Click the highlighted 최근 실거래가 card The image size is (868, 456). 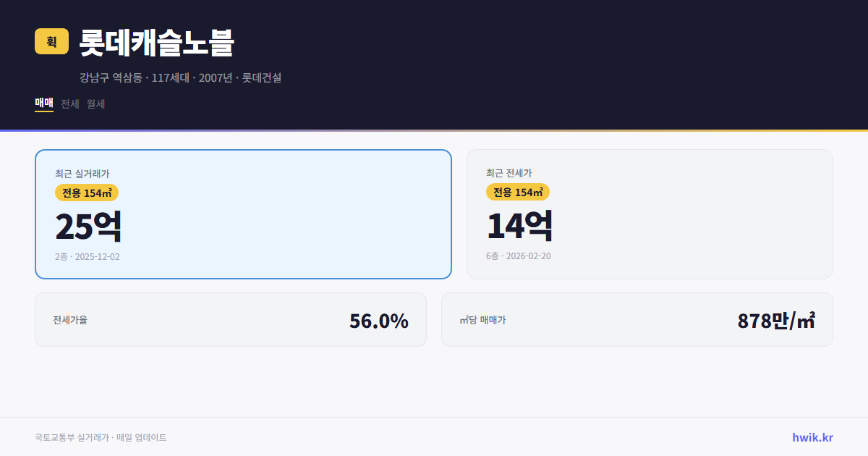click(x=243, y=214)
